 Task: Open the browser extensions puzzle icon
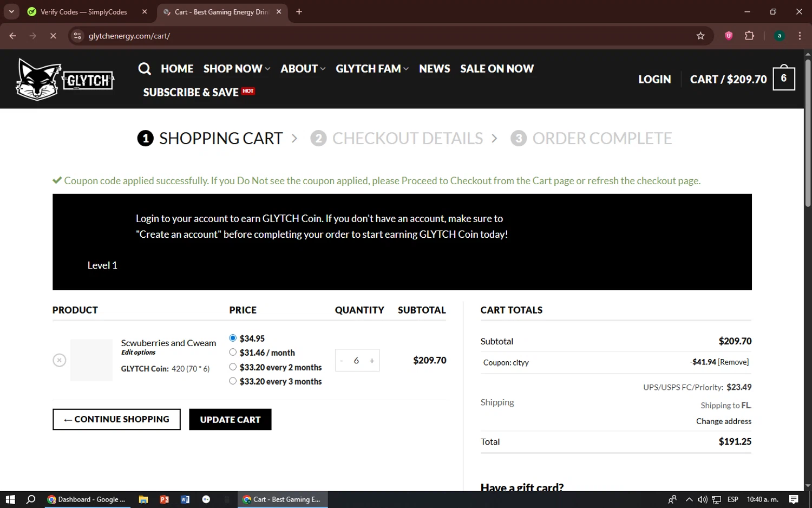coord(749,36)
